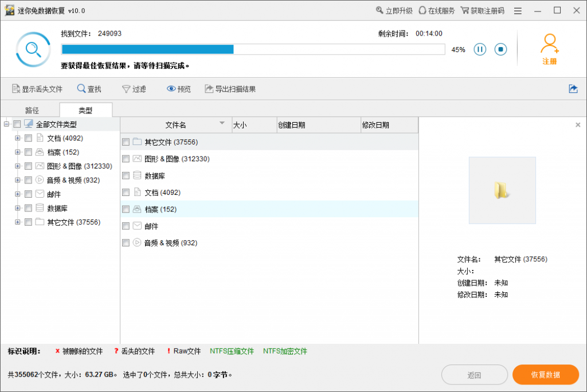Click the folder preview thumbnail

pyautogui.click(x=502, y=190)
